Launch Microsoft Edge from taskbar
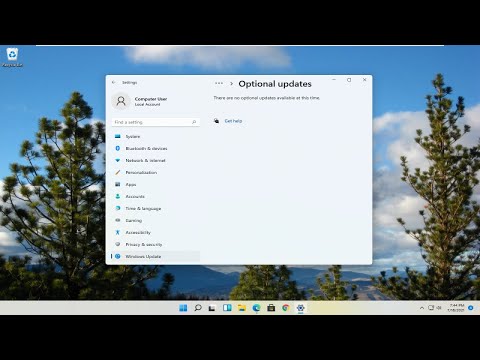Image resolution: width=480 pixels, height=360 pixels. tap(256, 308)
